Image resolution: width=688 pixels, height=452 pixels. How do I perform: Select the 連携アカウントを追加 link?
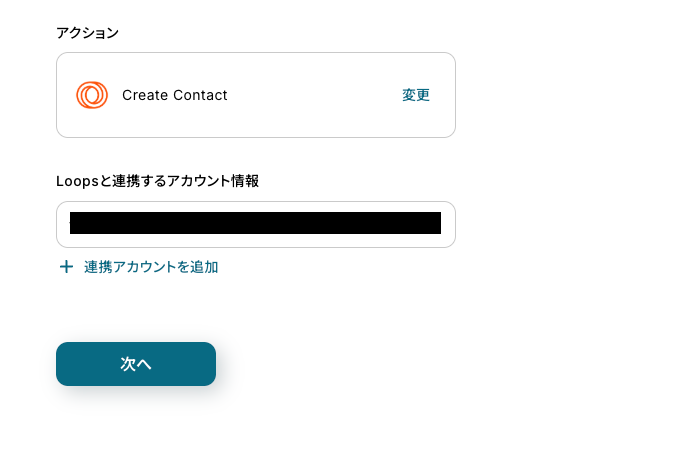click(x=150, y=267)
